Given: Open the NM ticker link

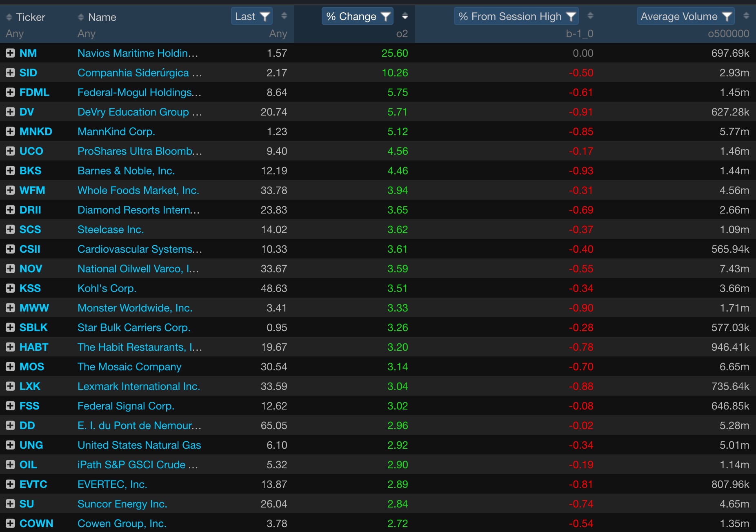Looking at the screenshot, I should pyautogui.click(x=28, y=53).
